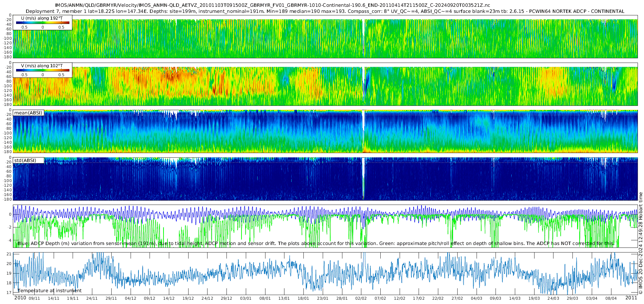This screenshot has width=644, height=304.
Task: Click the '24/12' date tick label
Action: point(207,298)
